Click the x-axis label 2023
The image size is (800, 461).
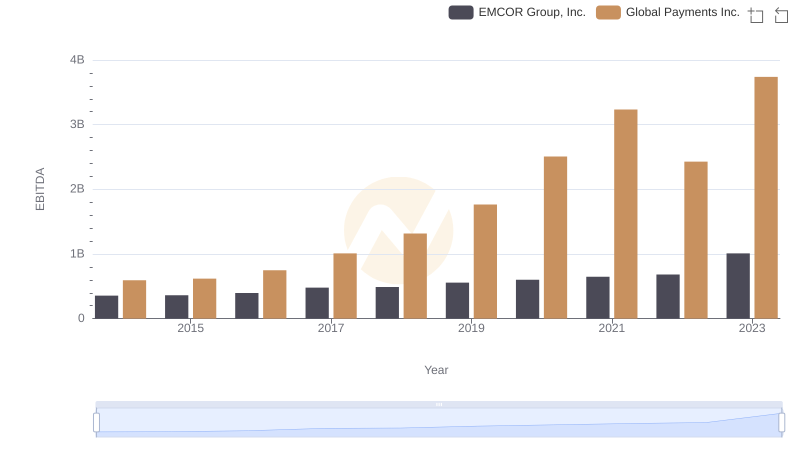point(752,328)
